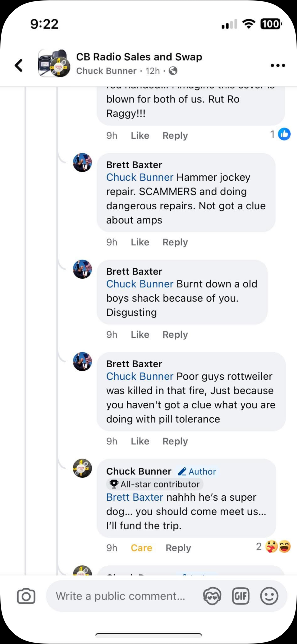Toggle Care reaction on Chuck Bunner's reply

(141, 548)
